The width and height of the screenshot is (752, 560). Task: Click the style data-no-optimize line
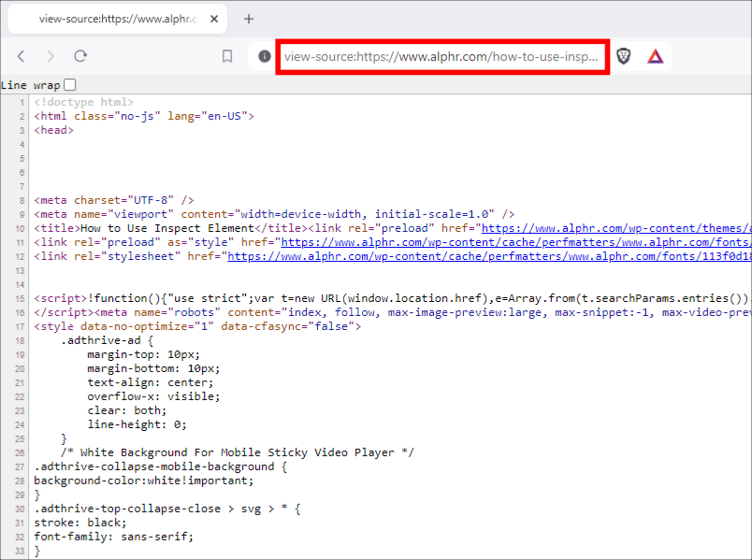(x=197, y=326)
